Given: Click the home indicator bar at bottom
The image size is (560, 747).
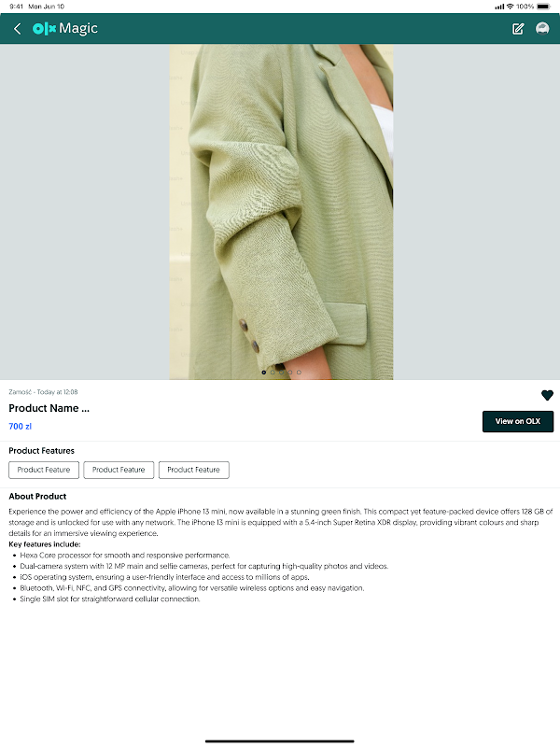Looking at the screenshot, I should pyautogui.click(x=279, y=740).
